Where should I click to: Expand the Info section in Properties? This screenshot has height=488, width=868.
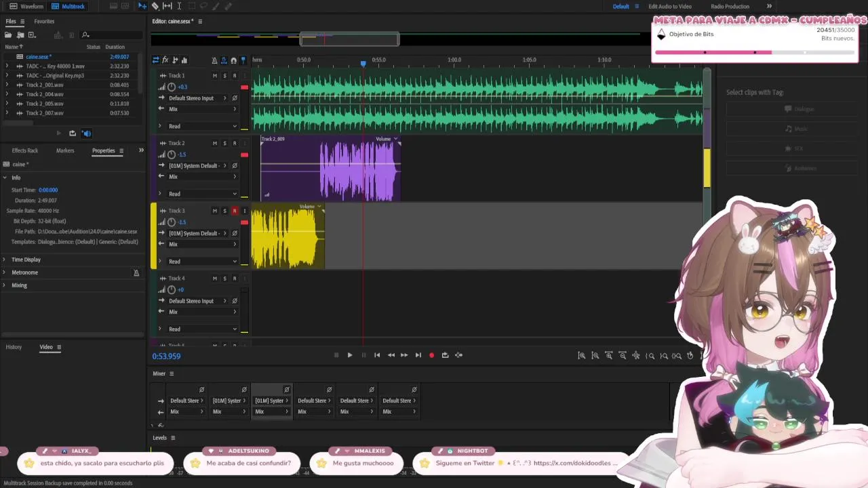[x=5, y=178]
